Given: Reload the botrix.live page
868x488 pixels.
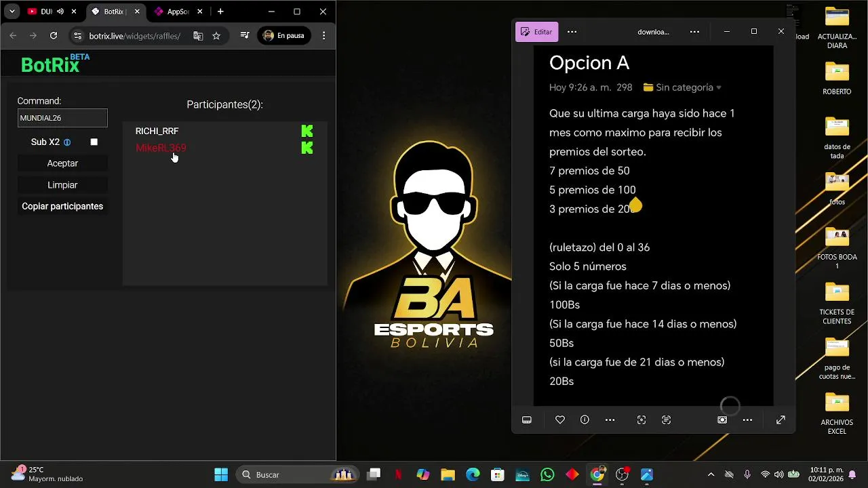Looking at the screenshot, I should pos(54,36).
